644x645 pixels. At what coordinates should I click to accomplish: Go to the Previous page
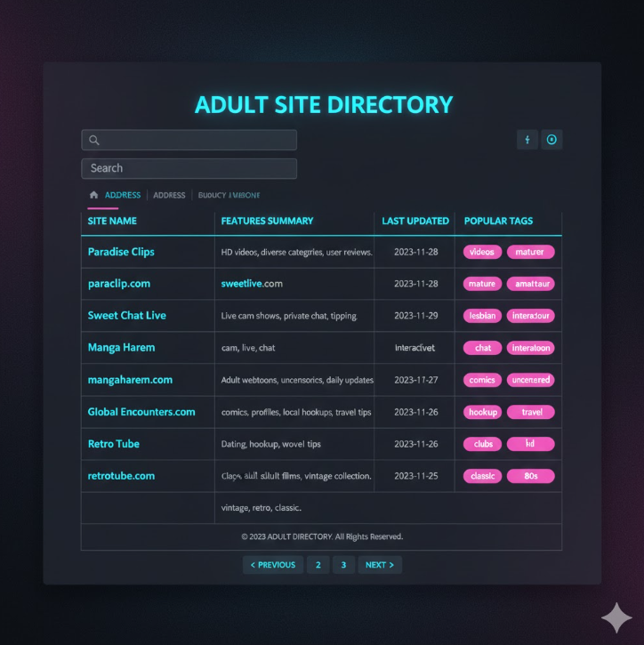(x=272, y=565)
